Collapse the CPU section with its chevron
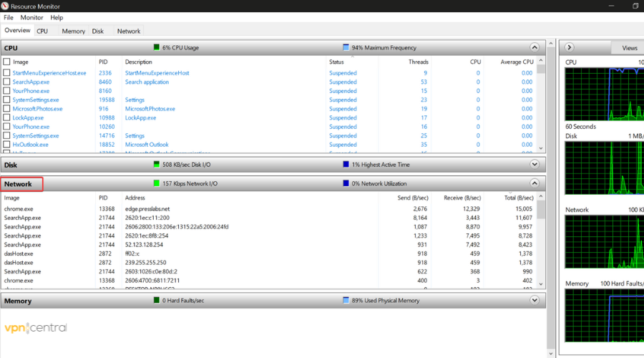Screen dimensions: 644x358 [535, 48]
